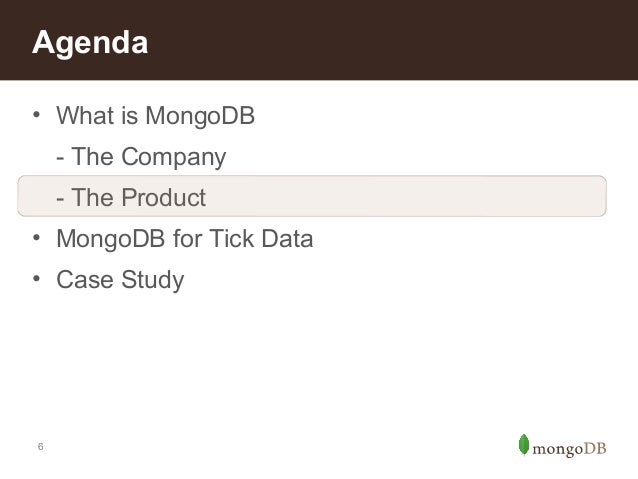Click the dash before The Product
The image size is (638, 479).
point(62,197)
